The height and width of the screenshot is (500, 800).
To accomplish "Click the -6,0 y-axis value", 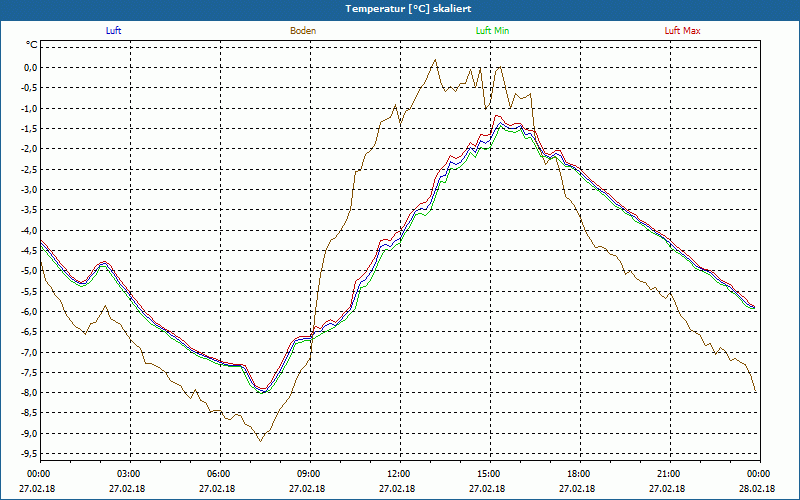I will (29, 312).
